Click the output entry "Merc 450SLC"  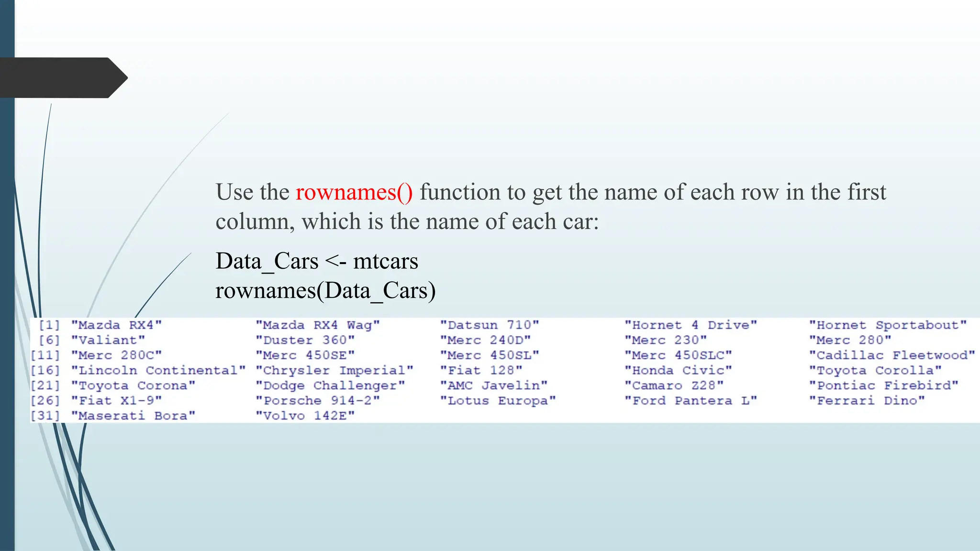pos(679,355)
